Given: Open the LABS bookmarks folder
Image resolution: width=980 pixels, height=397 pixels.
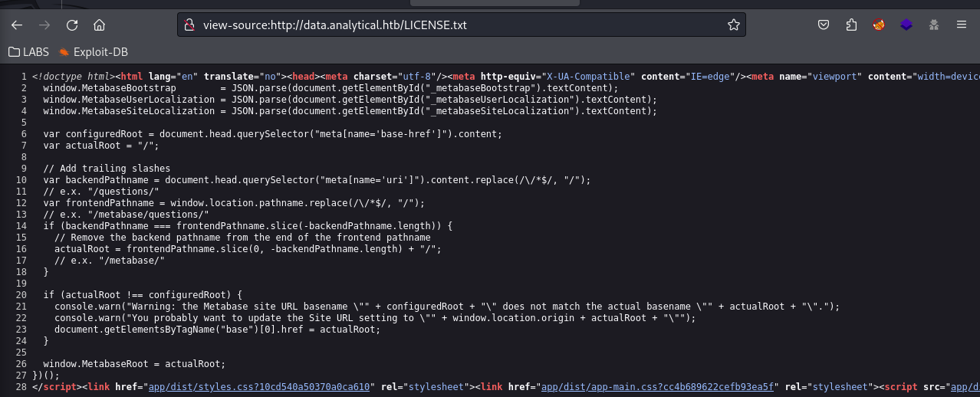Looking at the screenshot, I should coord(28,52).
